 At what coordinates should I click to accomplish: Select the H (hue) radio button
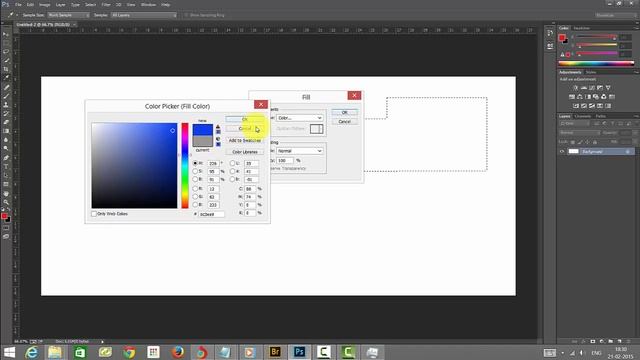click(x=195, y=163)
